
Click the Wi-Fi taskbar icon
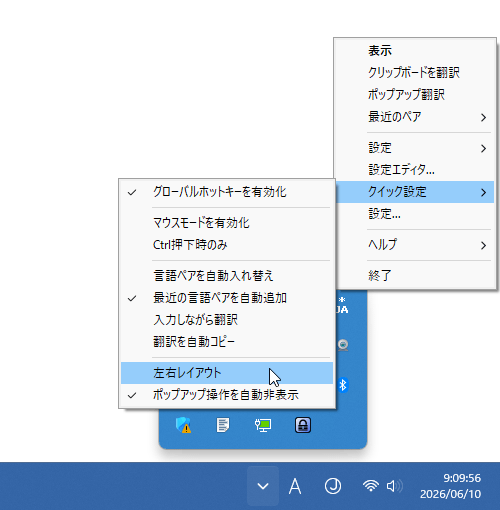(371, 486)
